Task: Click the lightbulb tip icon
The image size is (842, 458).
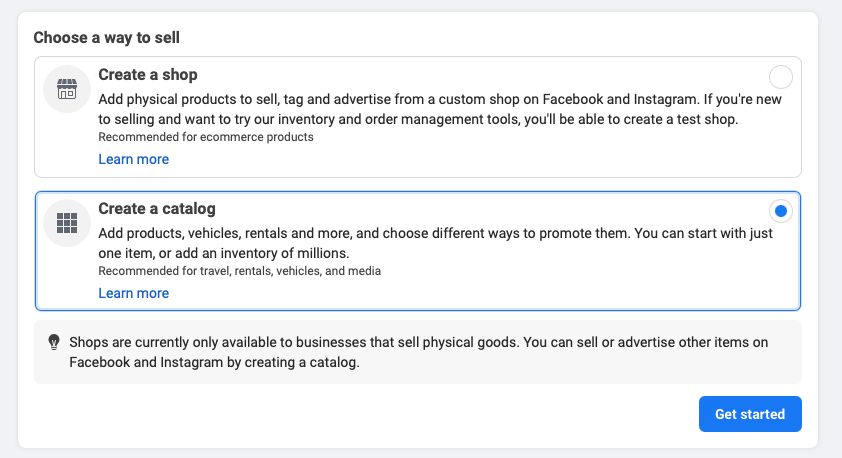Action: coord(54,342)
